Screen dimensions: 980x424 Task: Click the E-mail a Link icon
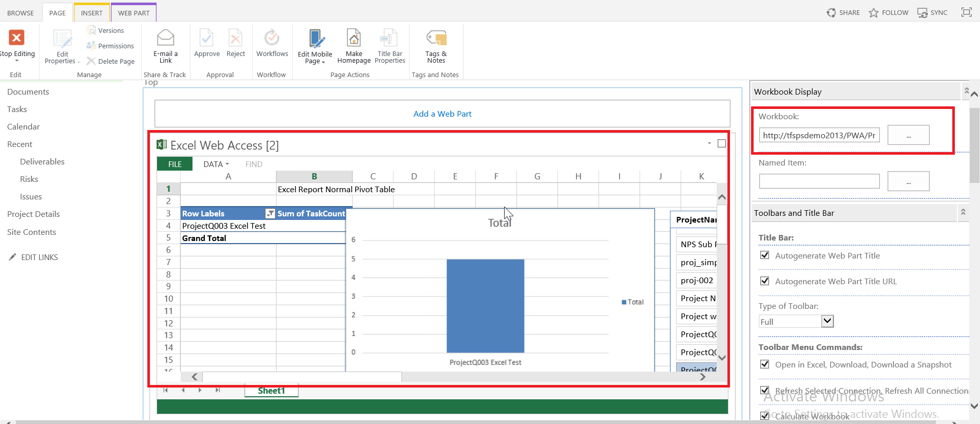165,38
